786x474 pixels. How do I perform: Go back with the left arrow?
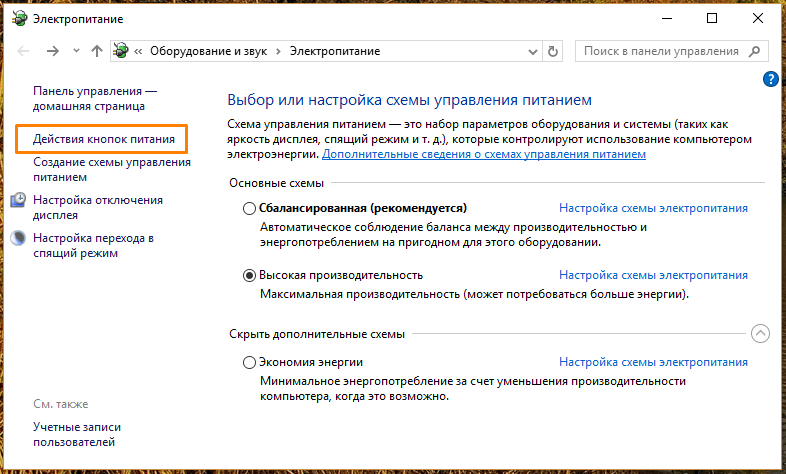click(x=23, y=51)
